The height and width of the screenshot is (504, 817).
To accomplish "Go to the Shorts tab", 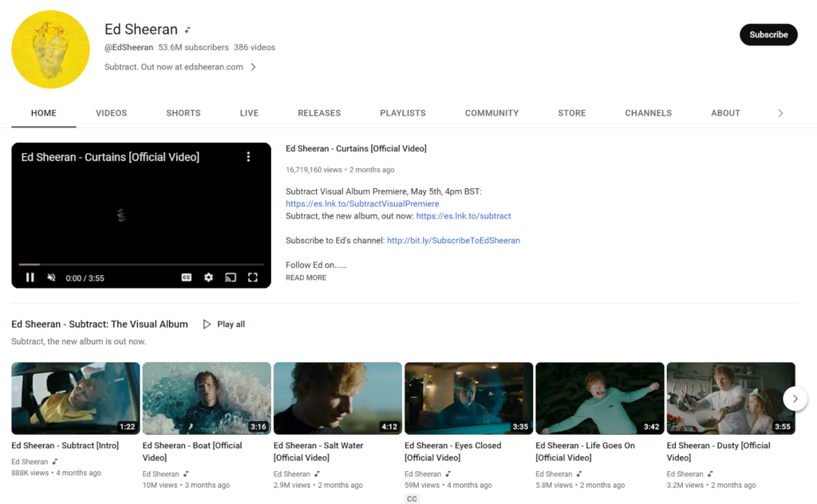I will tap(184, 113).
